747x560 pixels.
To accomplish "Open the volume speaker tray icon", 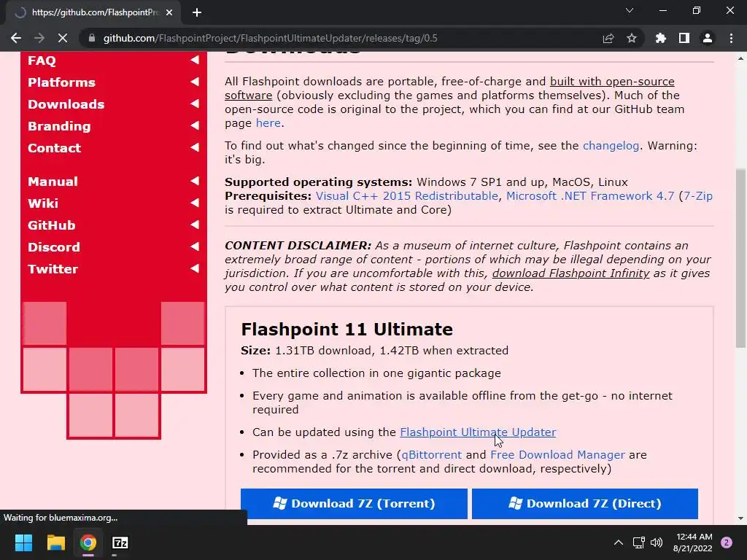I will pyautogui.click(x=657, y=542).
